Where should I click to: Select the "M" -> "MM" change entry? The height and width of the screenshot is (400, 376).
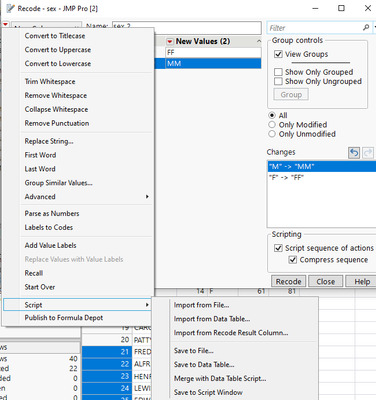(322, 166)
